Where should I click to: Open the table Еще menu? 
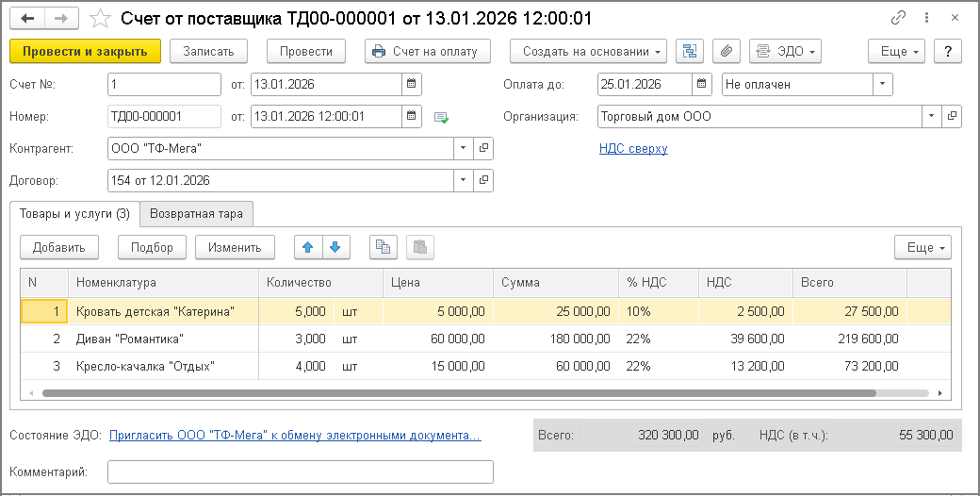pos(923,247)
